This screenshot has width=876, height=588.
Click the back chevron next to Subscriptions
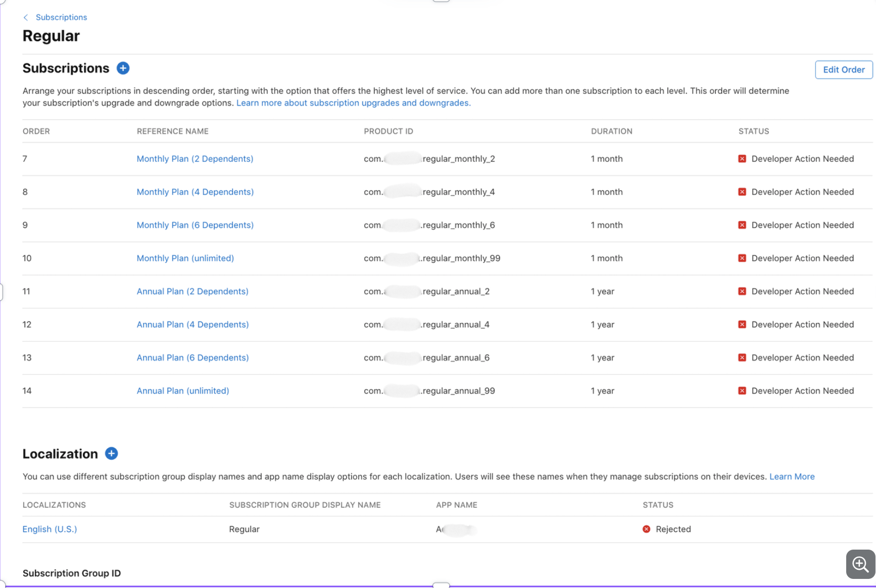point(26,18)
